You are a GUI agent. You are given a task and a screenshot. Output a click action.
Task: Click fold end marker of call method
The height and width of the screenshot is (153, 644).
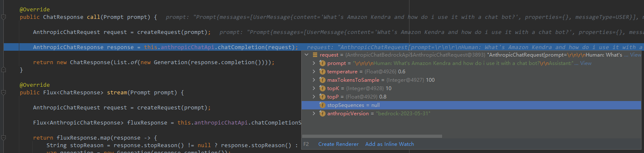click(x=4, y=70)
